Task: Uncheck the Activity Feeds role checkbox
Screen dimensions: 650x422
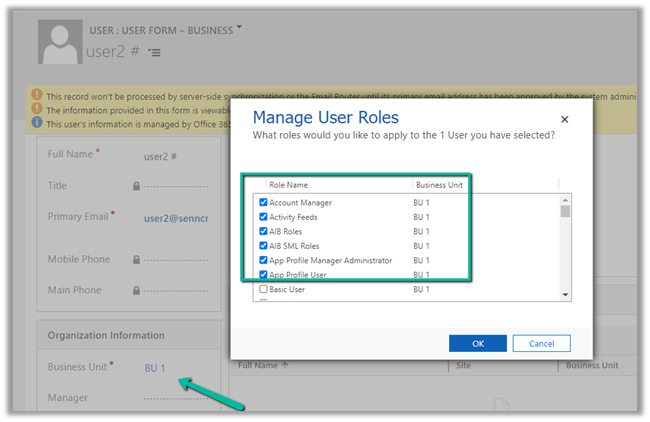Action: 264,217
